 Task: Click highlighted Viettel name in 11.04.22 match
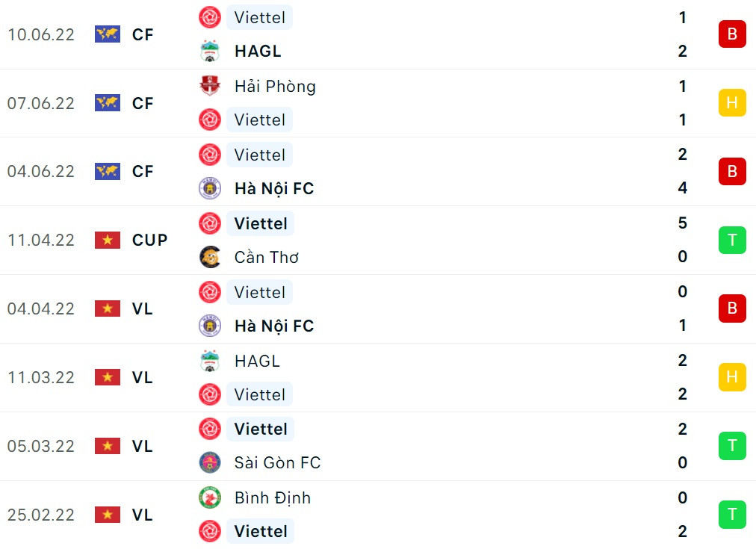pos(261,223)
